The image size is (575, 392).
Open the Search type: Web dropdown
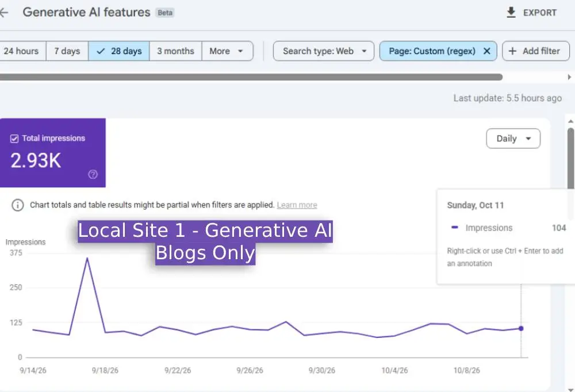(x=323, y=51)
